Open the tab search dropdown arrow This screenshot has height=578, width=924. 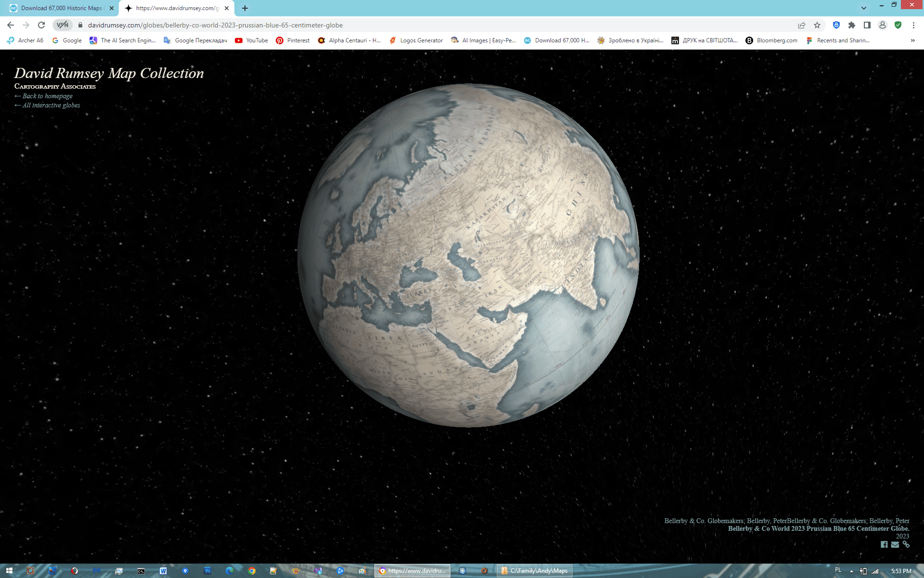coord(864,8)
